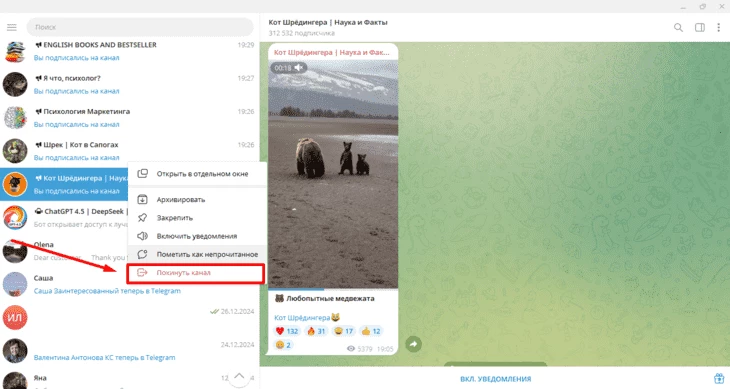Open the gift icon at bottom right
Viewport: 730px width, 389px height.
pos(719,378)
